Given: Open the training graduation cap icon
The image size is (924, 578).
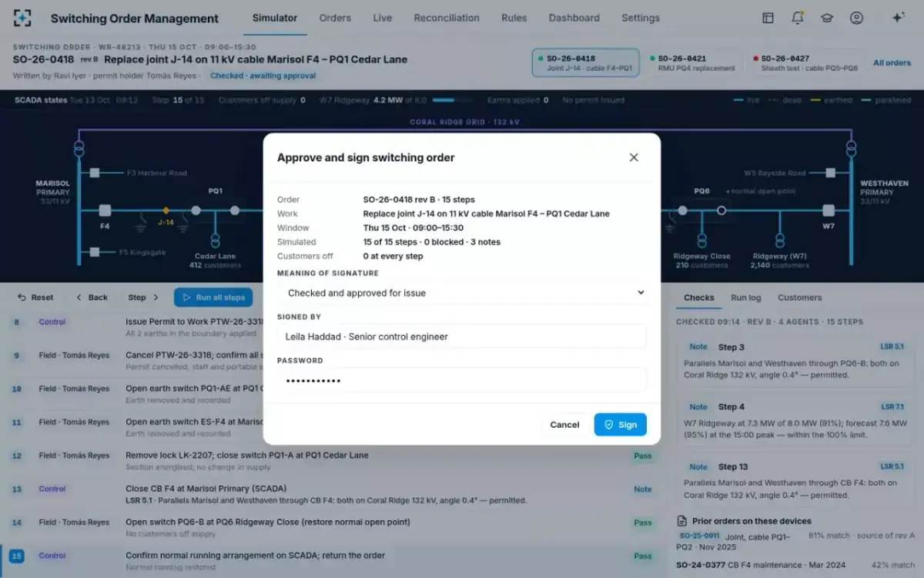Looking at the screenshot, I should click(827, 18).
